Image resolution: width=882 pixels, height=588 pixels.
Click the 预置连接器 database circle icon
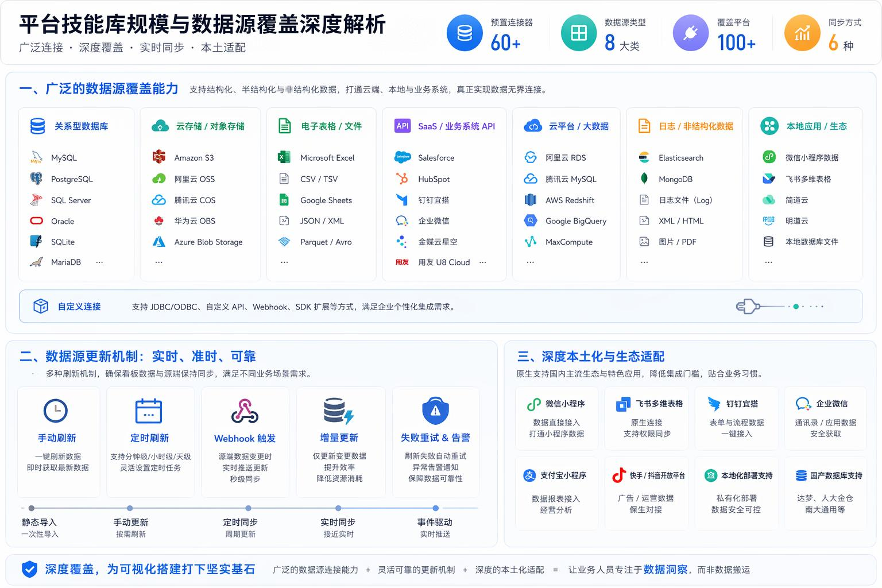tap(465, 33)
